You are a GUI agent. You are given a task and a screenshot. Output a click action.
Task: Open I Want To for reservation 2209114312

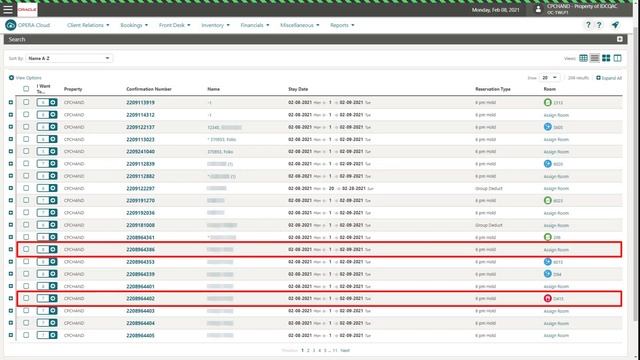(47, 115)
